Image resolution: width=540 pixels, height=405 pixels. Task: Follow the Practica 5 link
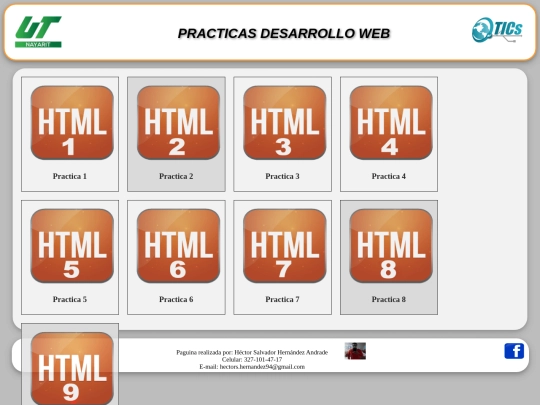click(70, 299)
